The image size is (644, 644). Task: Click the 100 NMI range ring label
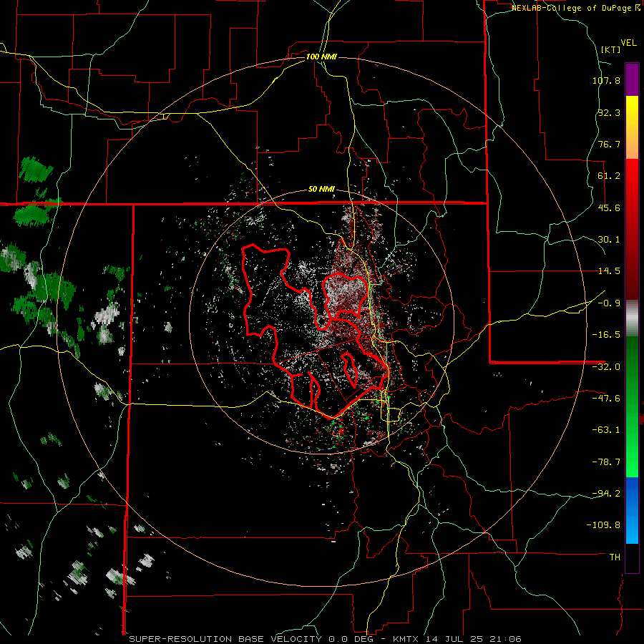click(x=321, y=57)
